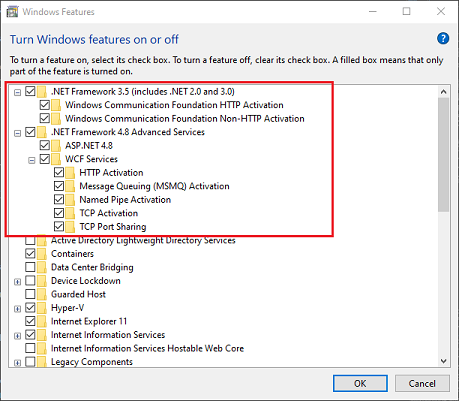Select the Internet Information Services Hostable Web Core label
The width and height of the screenshot is (459, 401).
coord(147,348)
